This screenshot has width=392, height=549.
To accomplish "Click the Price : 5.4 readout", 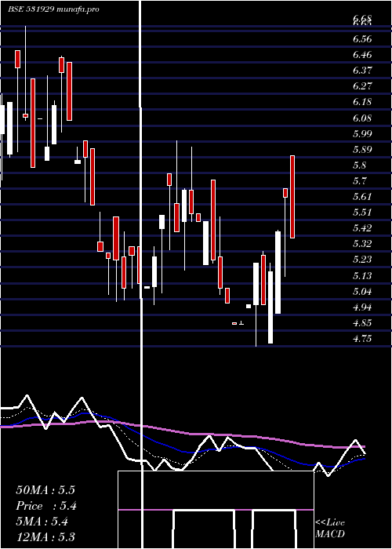I will tap(46, 506).
